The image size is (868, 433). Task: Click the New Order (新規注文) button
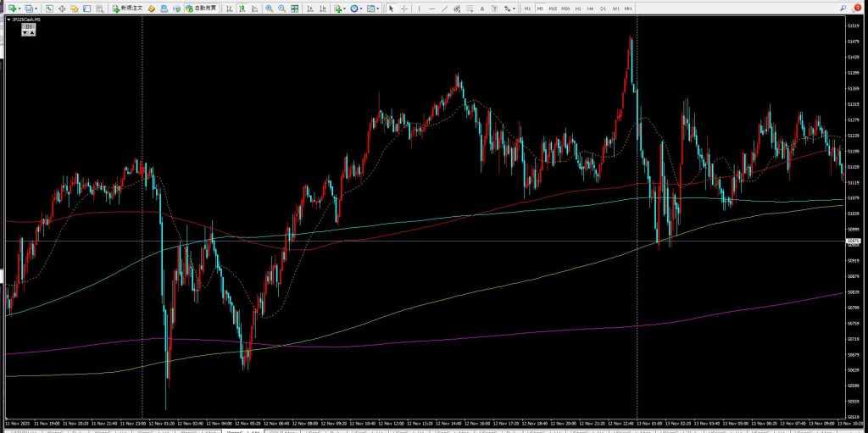tap(130, 8)
